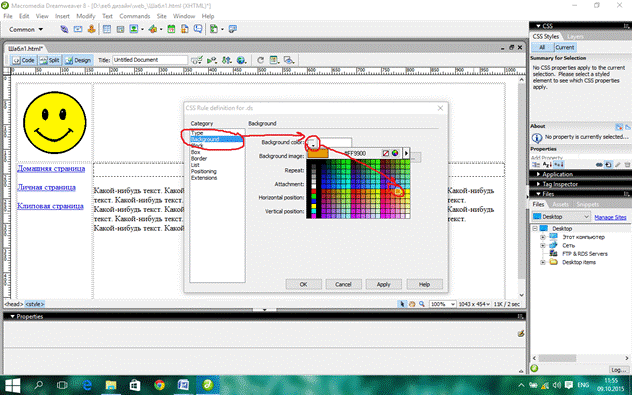Viewport: 632px width, 395px height.
Task: Click the Hyperlink icon in Insert bar
Action: pyautogui.click(x=64, y=29)
